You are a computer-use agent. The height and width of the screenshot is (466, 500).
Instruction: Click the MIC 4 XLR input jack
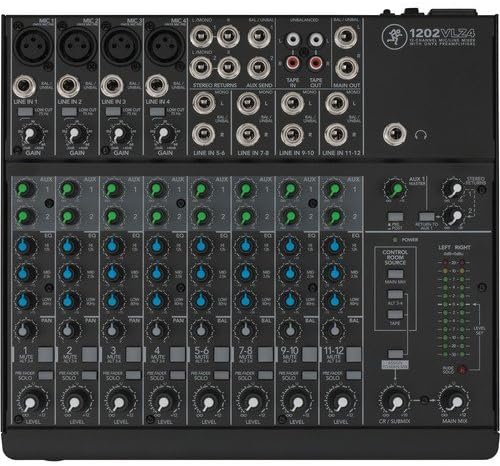click(165, 45)
